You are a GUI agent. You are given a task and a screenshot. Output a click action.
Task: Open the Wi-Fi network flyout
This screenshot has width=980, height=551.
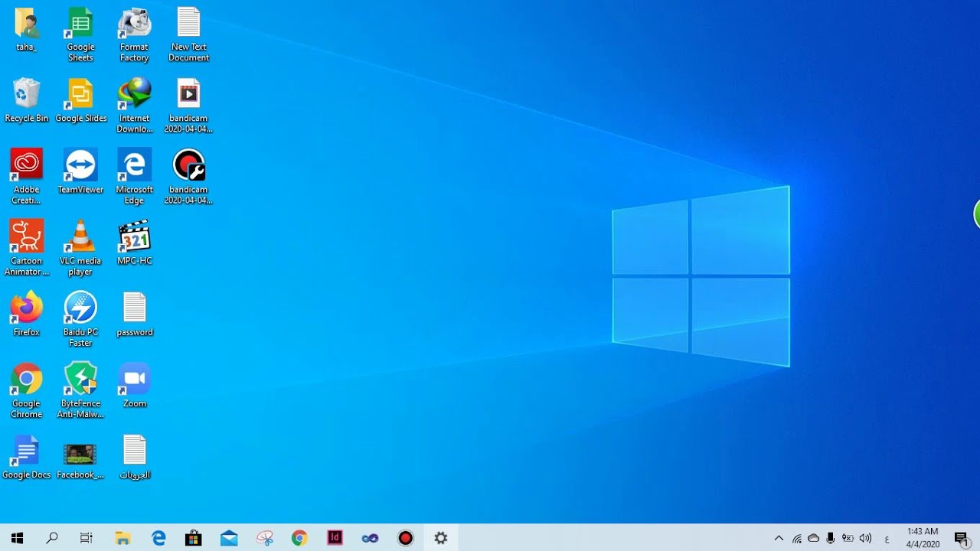[797, 539]
